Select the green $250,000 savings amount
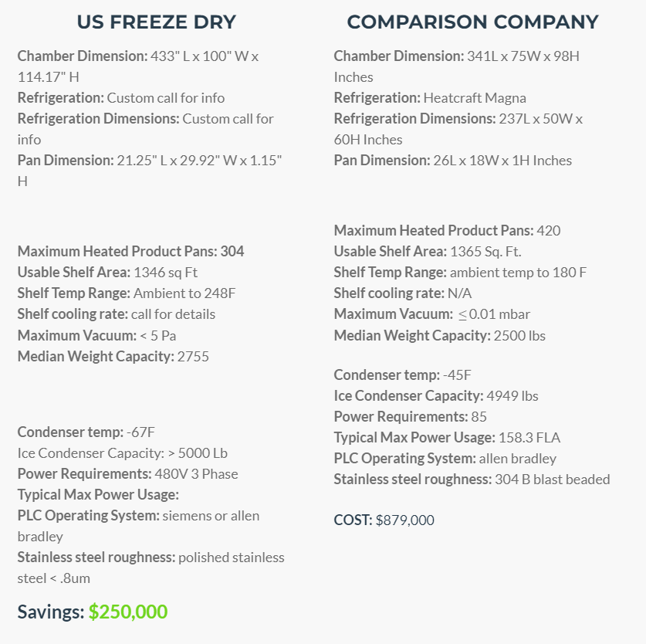The width and height of the screenshot is (646, 644). [128, 612]
